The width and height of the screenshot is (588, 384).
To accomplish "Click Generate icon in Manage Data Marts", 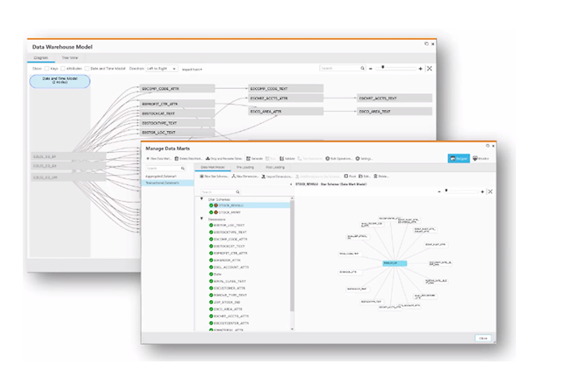I will pyautogui.click(x=248, y=159).
